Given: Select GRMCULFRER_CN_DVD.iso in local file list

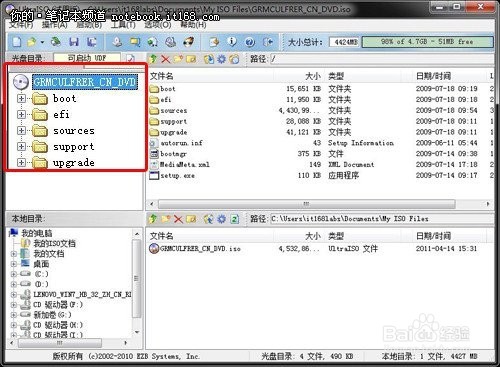Looking at the screenshot, I should click(x=200, y=249).
